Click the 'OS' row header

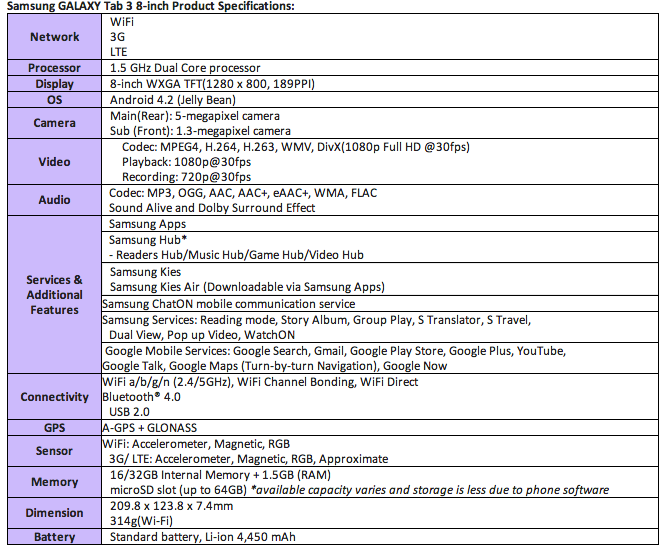pyautogui.click(x=54, y=100)
